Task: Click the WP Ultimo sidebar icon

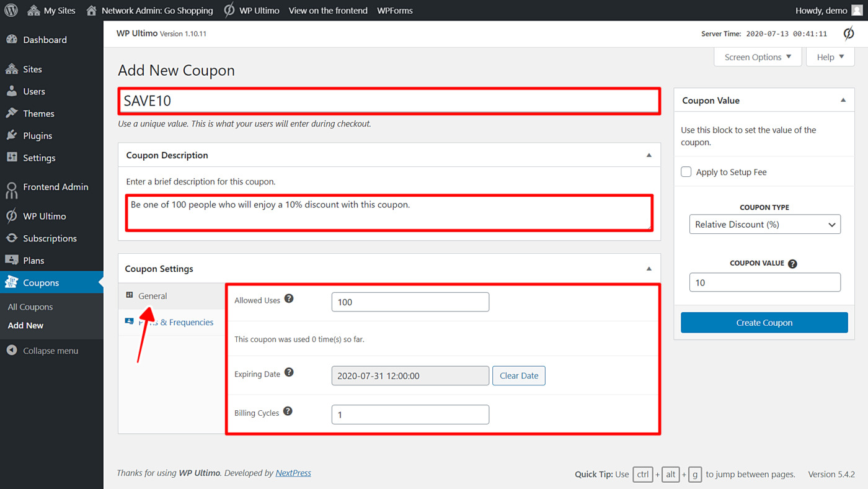Action: pos(12,216)
